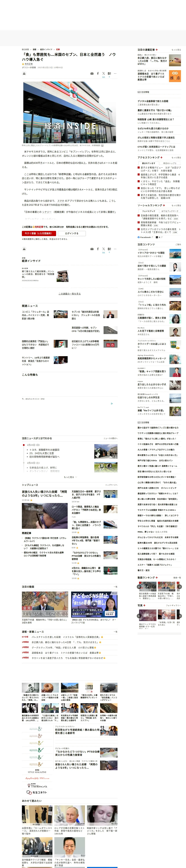
Task: Click 朝日新聞 in the breadcrumb
Action: pyautogui.click(x=25, y=49)
